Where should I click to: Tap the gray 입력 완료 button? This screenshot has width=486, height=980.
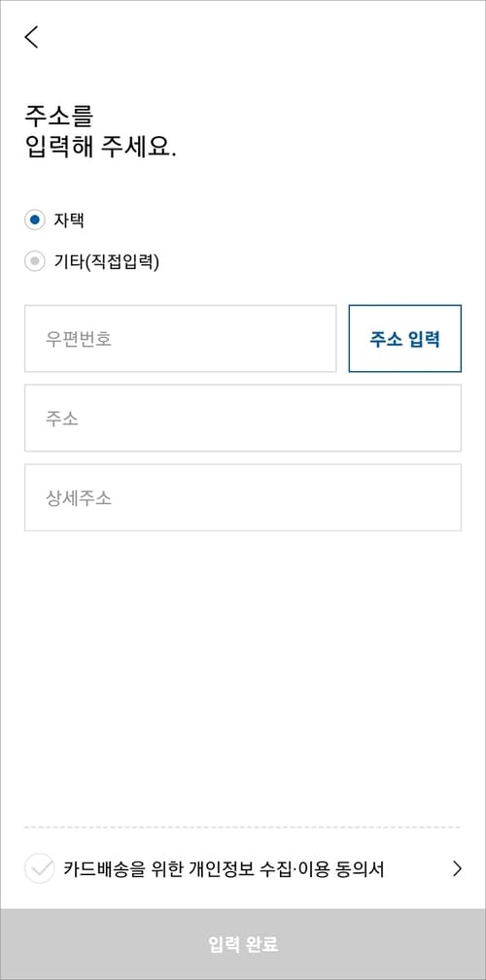tap(243, 944)
